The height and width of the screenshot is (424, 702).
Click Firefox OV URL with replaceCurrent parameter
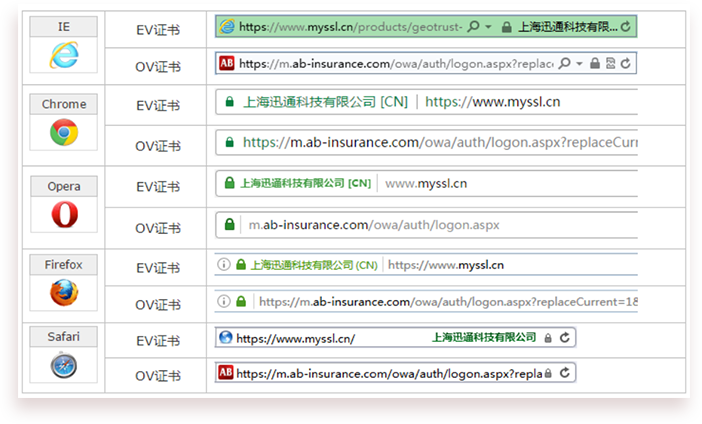[448, 302]
